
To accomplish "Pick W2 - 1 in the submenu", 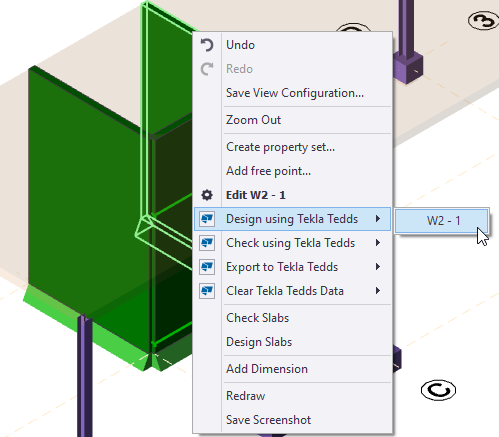I will tap(442, 221).
